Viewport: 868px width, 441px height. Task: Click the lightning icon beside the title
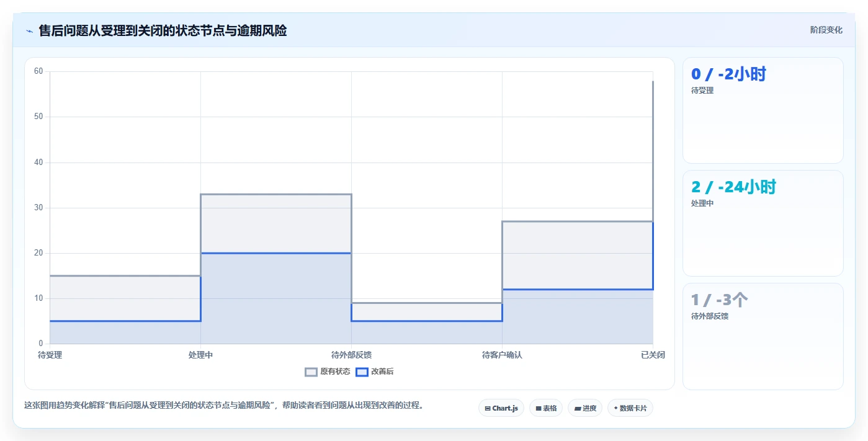point(29,31)
